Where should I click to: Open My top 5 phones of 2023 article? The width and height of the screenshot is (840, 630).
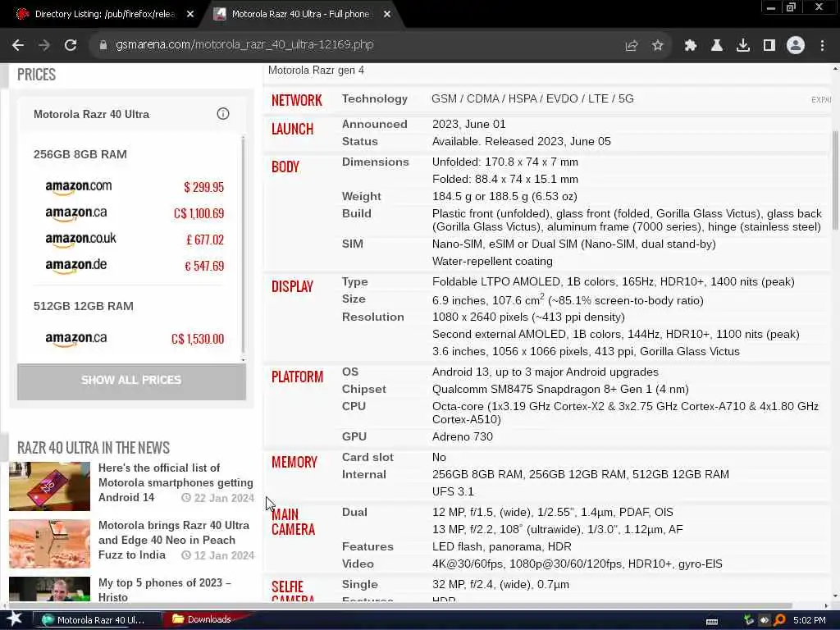(165, 589)
